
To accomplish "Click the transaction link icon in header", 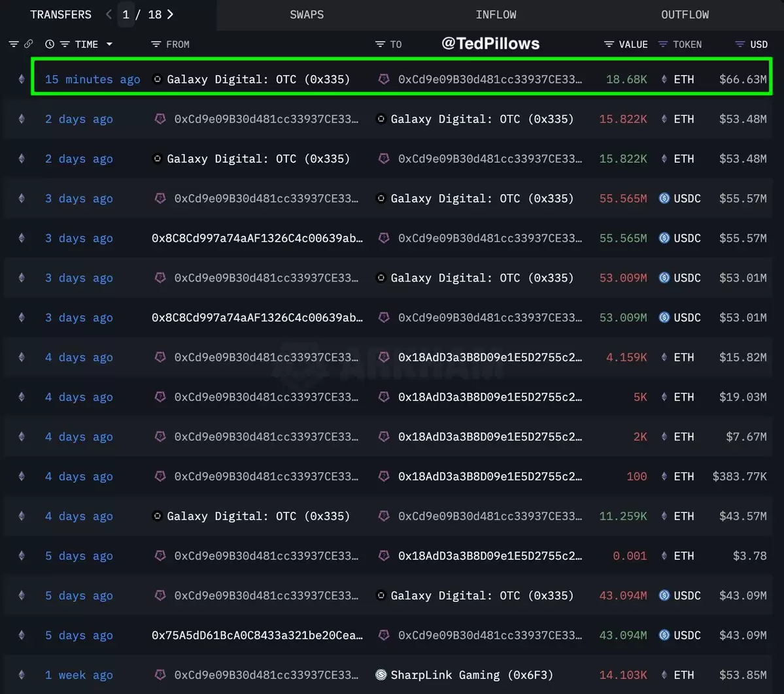I will tap(29, 44).
